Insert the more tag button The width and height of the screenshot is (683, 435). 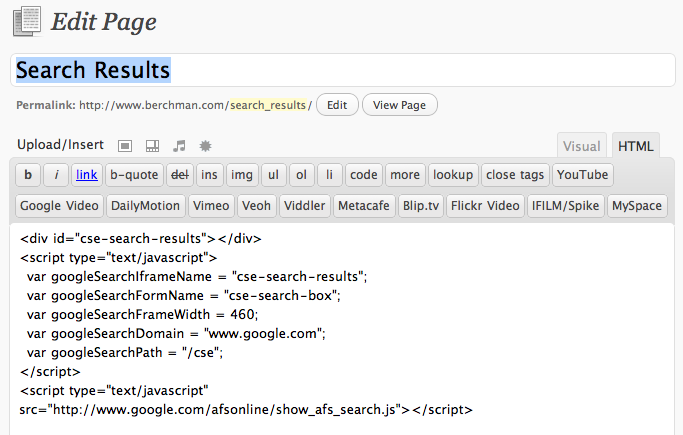405,175
